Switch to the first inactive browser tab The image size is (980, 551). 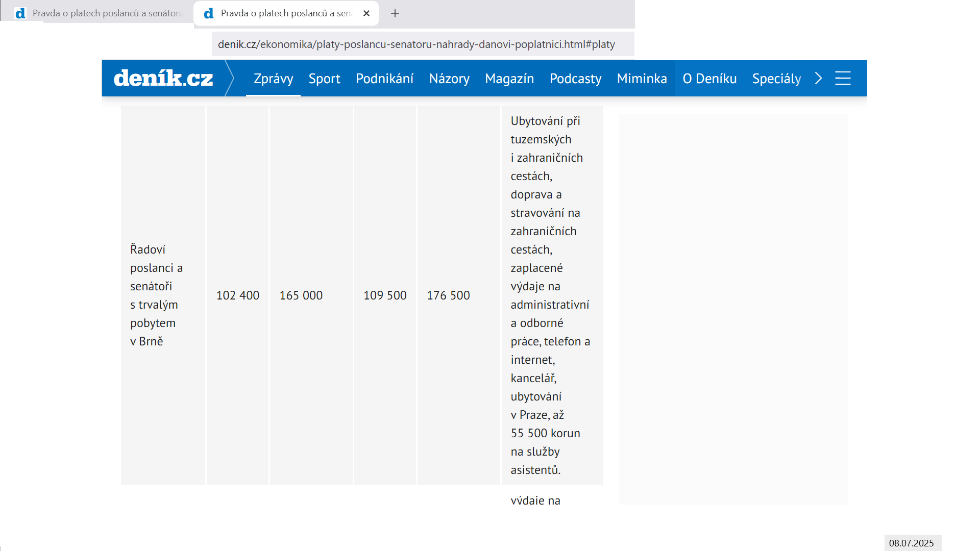tap(97, 13)
